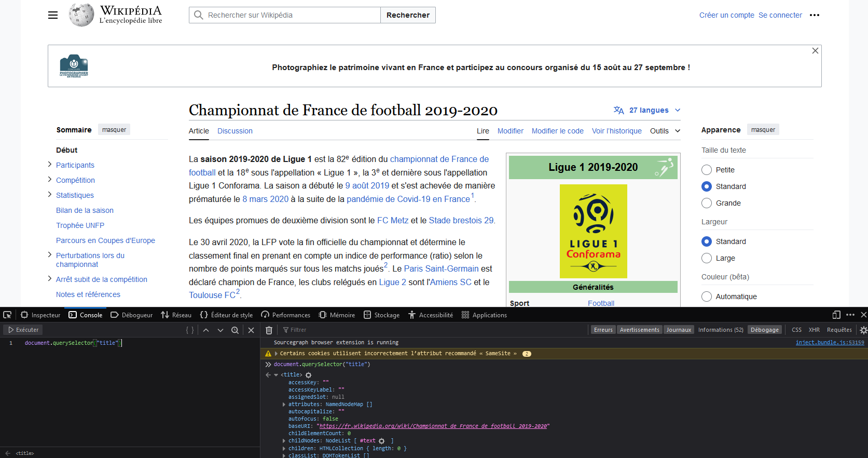
Task: Expand attributes NamedNodeMap property
Action: [284, 405]
